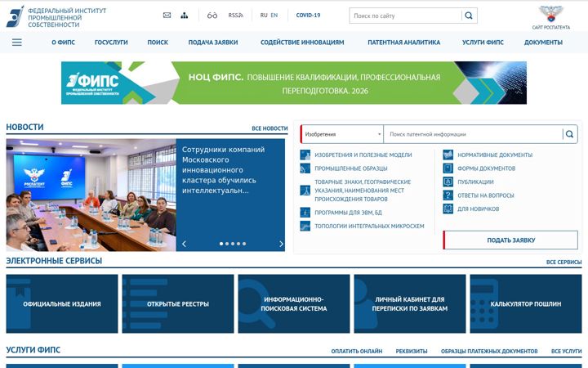
Task: Switch language to RU
Action: pos(264,16)
